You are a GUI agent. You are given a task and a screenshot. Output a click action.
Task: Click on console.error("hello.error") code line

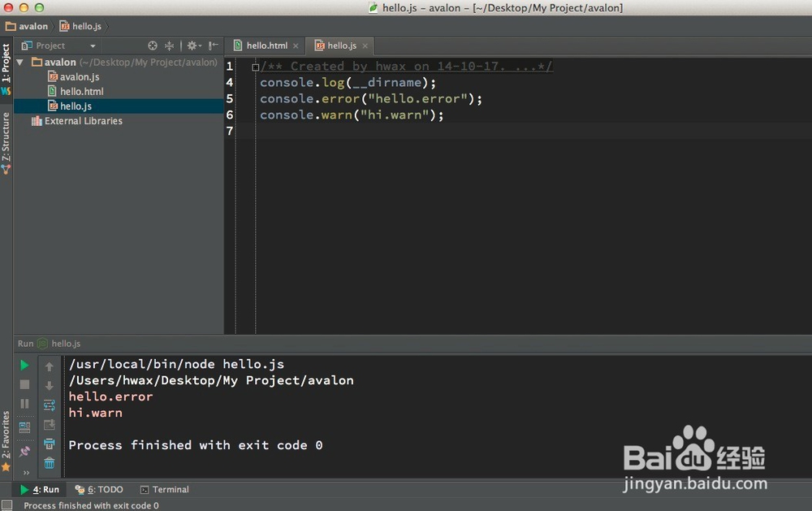point(371,98)
